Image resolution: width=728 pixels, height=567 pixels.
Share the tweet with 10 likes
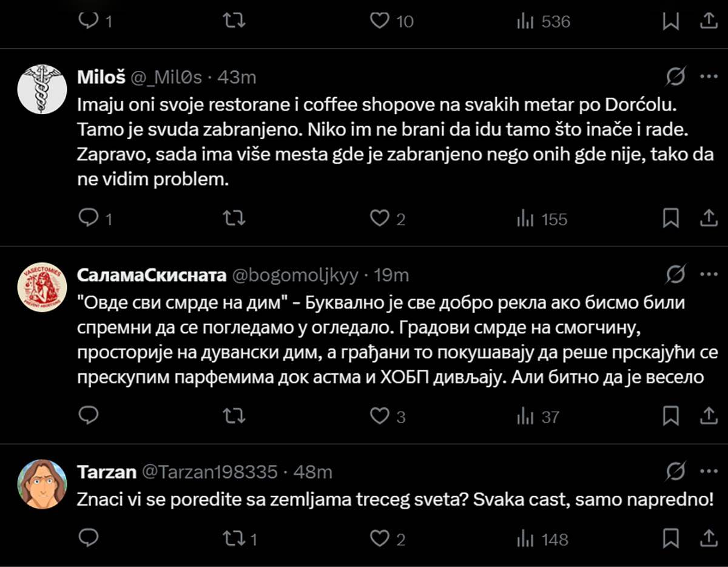[708, 21]
